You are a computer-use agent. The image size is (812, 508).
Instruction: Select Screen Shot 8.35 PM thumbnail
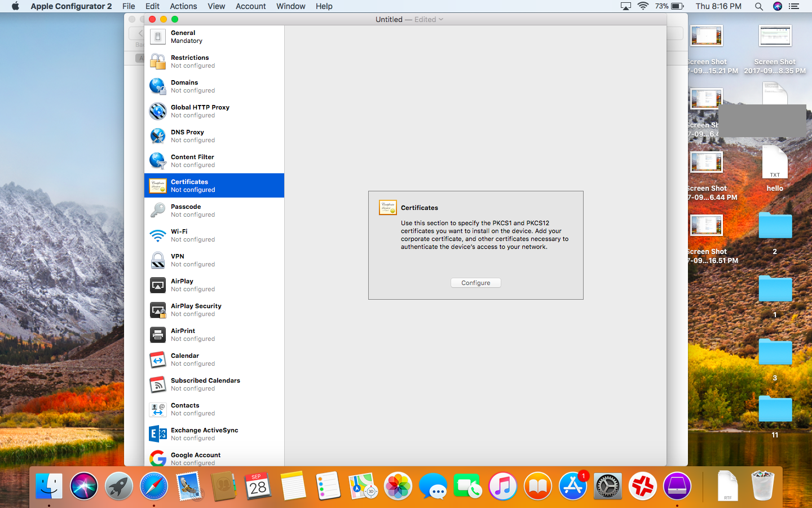(775, 36)
